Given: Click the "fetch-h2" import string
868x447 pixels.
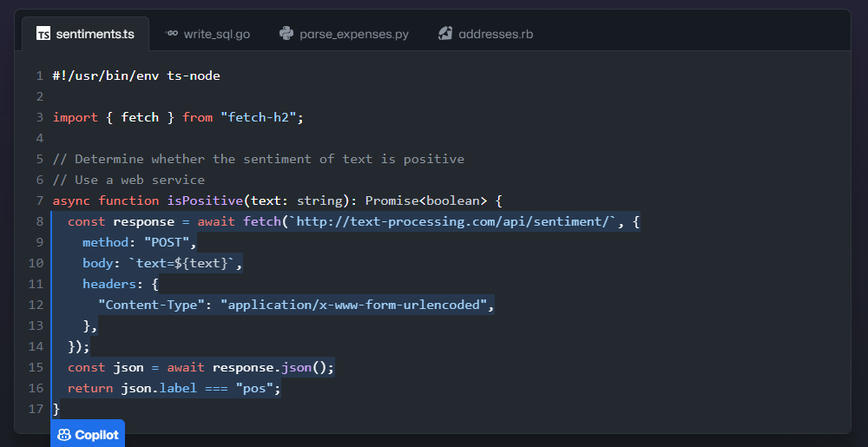Looking at the screenshot, I should pyautogui.click(x=260, y=117).
